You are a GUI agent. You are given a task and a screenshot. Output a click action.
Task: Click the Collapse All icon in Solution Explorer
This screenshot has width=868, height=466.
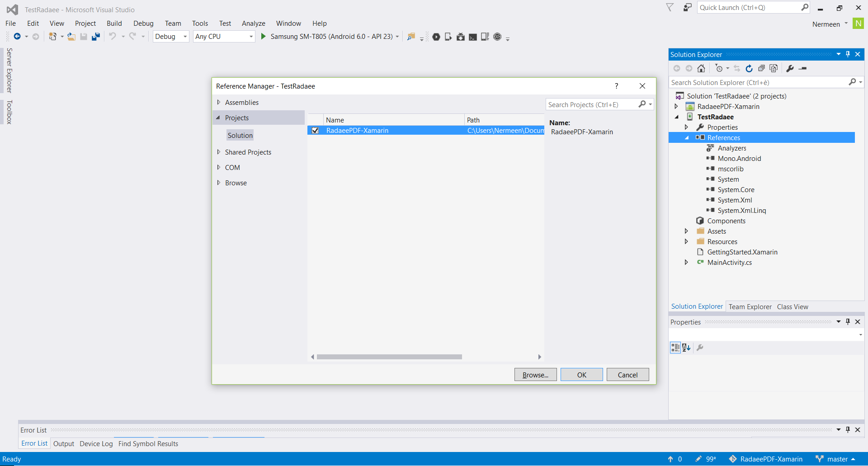click(761, 68)
